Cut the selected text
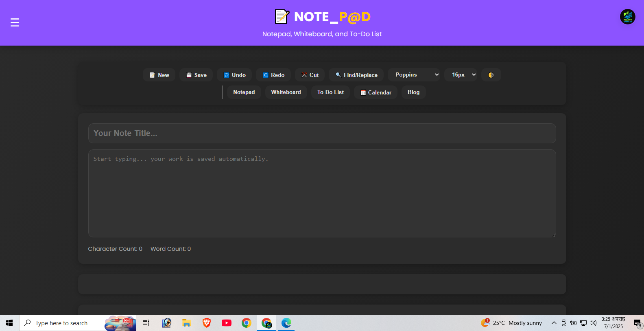Screen dimensions: 644x331 click(x=310, y=75)
